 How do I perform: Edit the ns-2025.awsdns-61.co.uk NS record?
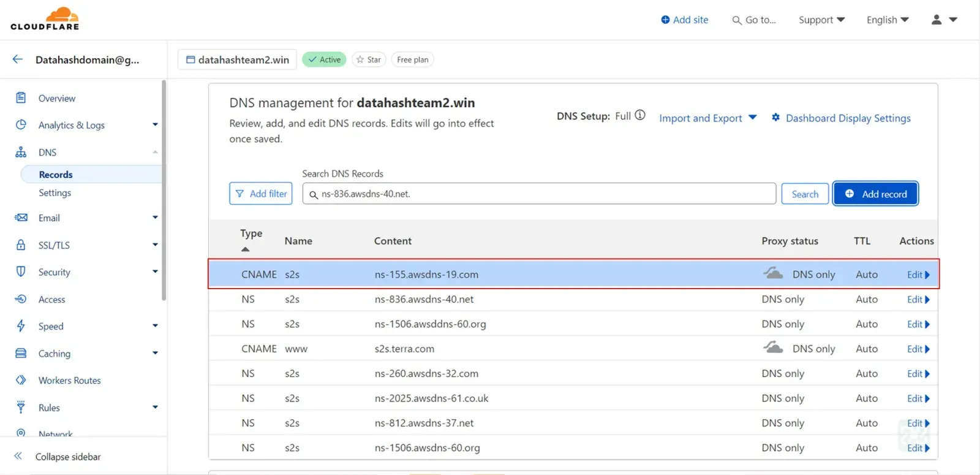pos(918,398)
